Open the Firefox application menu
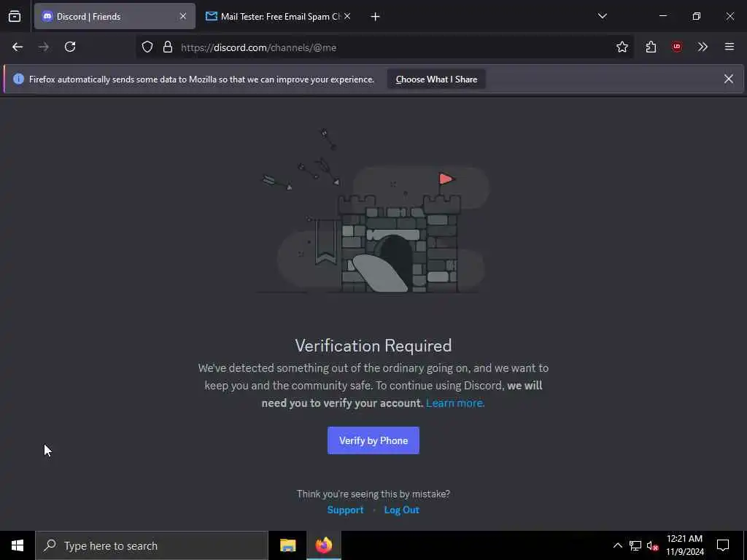The width and height of the screenshot is (747, 560). tap(729, 47)
